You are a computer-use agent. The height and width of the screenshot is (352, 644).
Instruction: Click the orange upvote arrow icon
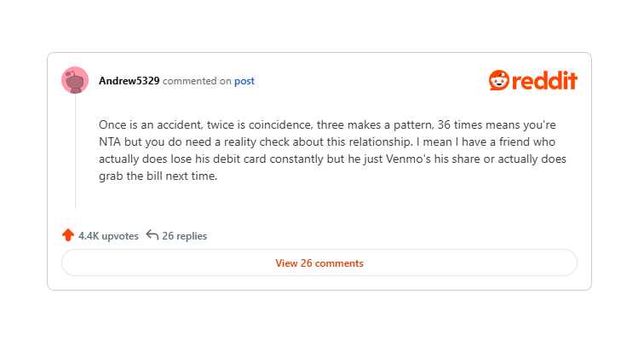pyautogui.click(x=68, y=235)
